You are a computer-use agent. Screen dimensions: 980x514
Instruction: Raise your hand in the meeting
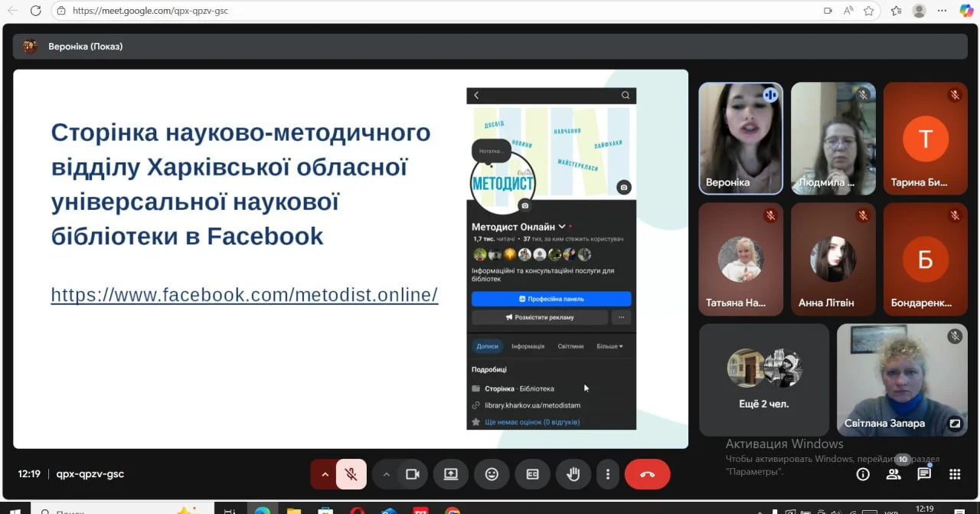point(573,474)
